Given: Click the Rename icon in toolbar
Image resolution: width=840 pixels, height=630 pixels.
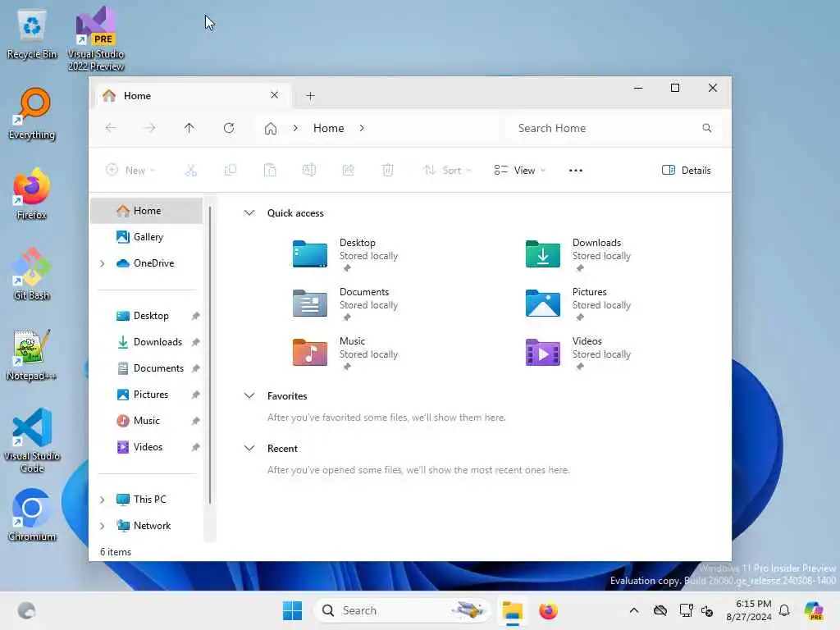Looking at the screenshot, I should pos(309,171).
